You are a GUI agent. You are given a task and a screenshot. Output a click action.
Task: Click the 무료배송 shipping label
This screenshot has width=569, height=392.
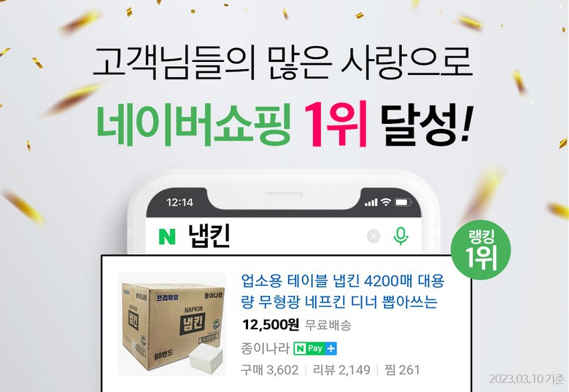[x=328, y=326]
